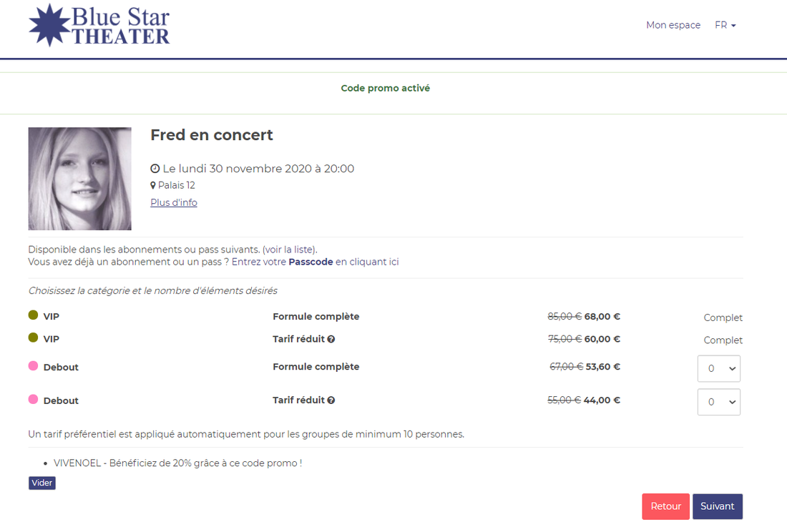
Task: Click the Fred concert portrait thumbnail
Action: 79,179
